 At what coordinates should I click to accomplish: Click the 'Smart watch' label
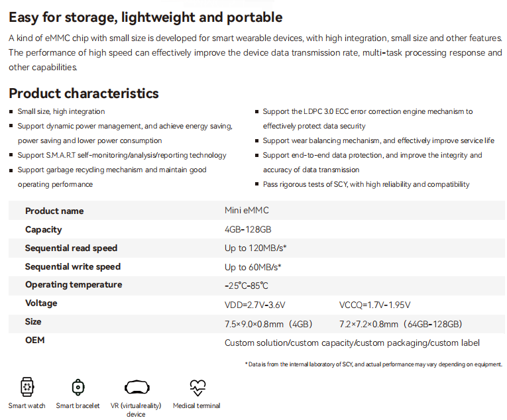(27, 405)
